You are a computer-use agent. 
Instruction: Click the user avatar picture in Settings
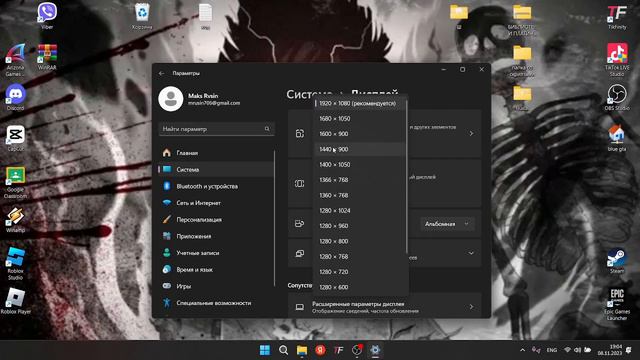(171, 99)
